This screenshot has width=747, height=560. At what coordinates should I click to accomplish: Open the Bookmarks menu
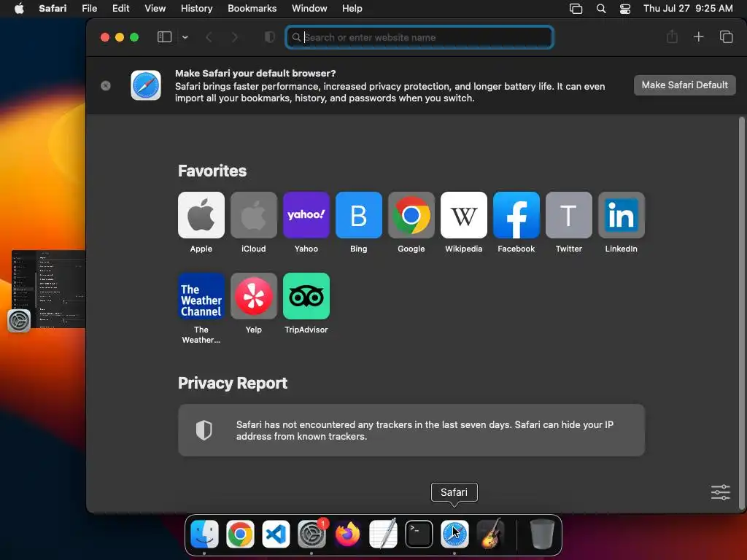(x=252, y=8)
